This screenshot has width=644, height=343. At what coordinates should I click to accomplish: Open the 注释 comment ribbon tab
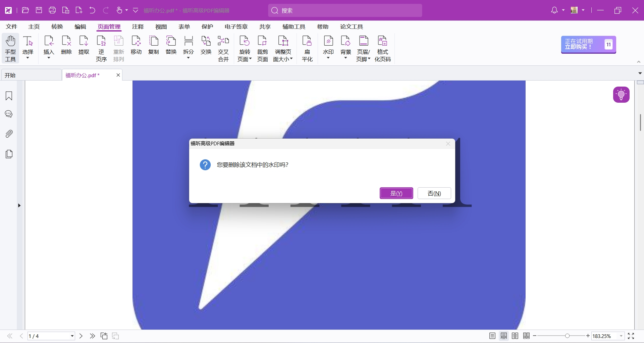coord(138,27)
